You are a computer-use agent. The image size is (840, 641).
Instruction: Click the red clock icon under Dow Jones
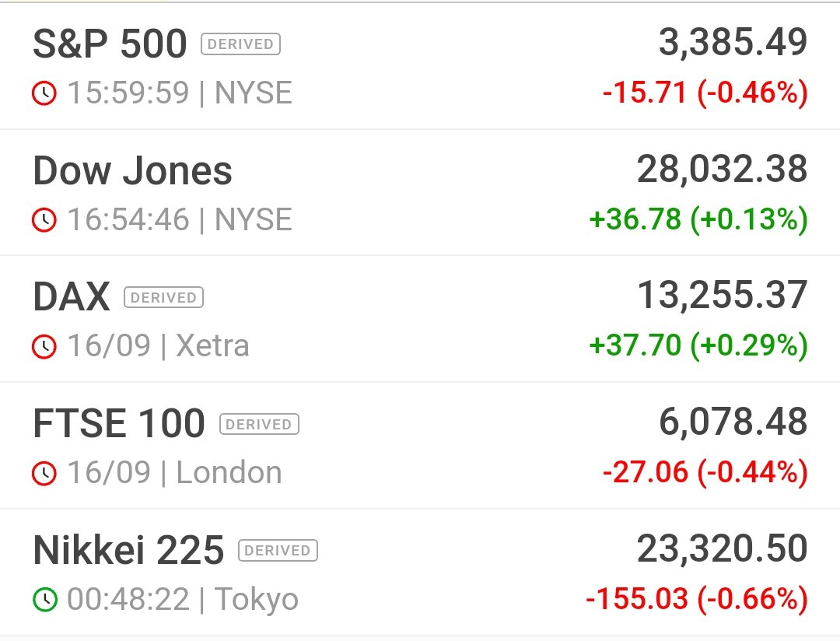point(44,219)
